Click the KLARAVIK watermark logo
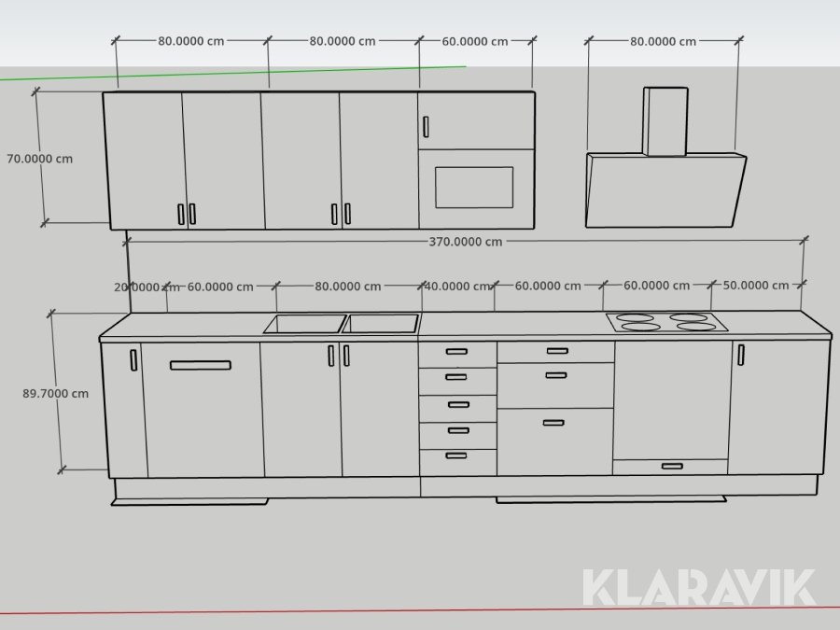This screenshot has height=630, width=840. pyautogui.click(x=699, y=588)
